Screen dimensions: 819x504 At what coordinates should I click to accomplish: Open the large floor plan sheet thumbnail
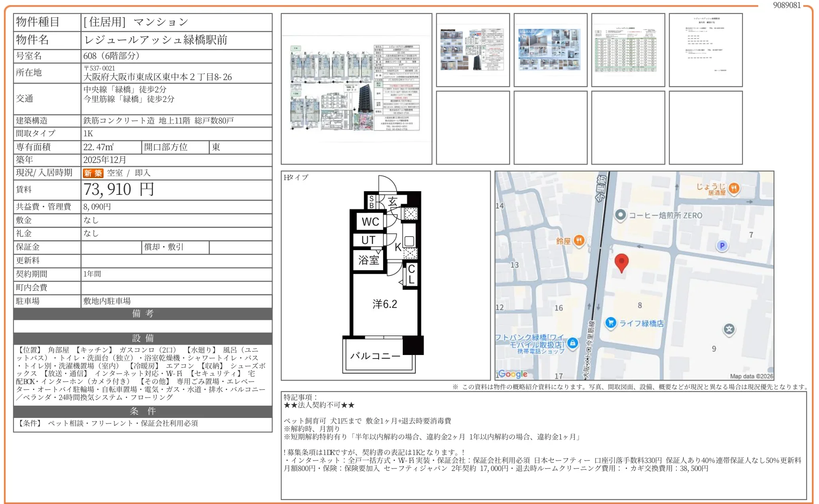click(356, 89)
